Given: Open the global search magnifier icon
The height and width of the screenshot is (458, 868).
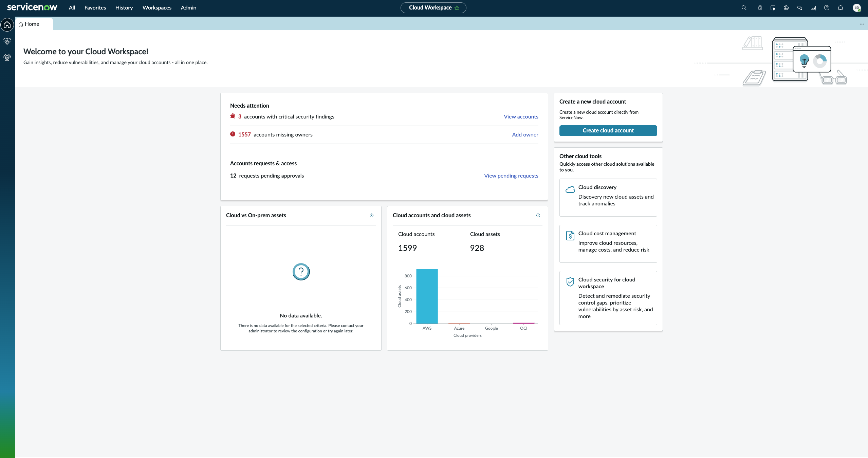Looking at the screenshot, I should 744,8.
